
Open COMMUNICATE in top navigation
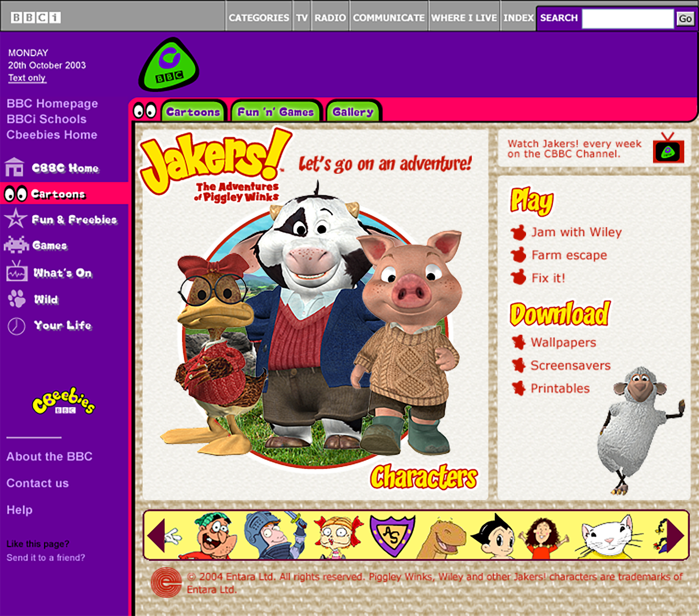389,17
